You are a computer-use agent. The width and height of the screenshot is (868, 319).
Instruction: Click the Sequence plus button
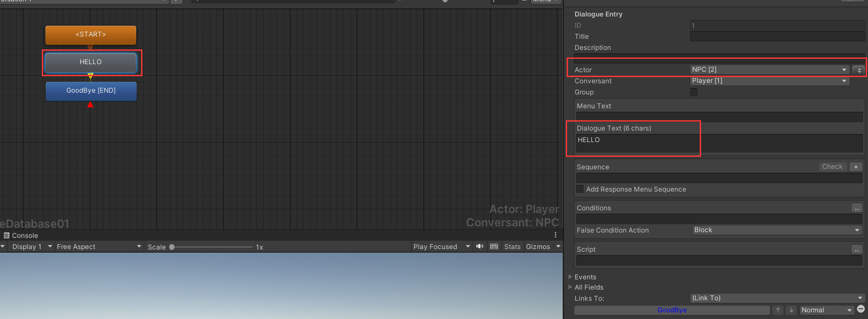856,167
